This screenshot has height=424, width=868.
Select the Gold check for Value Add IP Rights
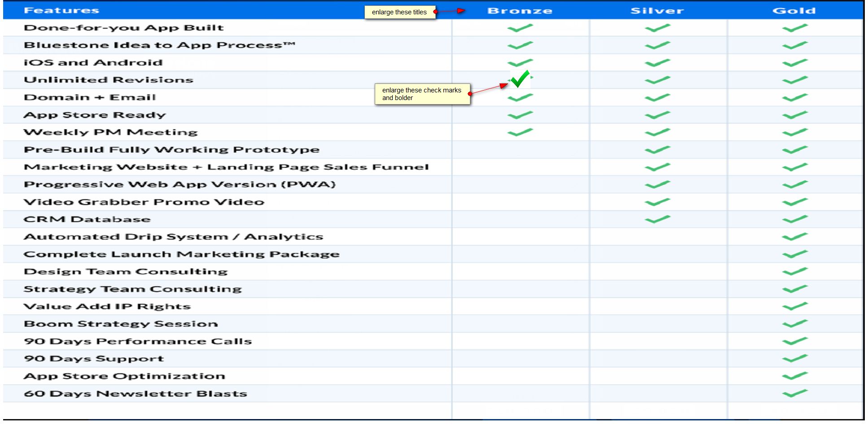pyautogui.click(x=795, y=307)
